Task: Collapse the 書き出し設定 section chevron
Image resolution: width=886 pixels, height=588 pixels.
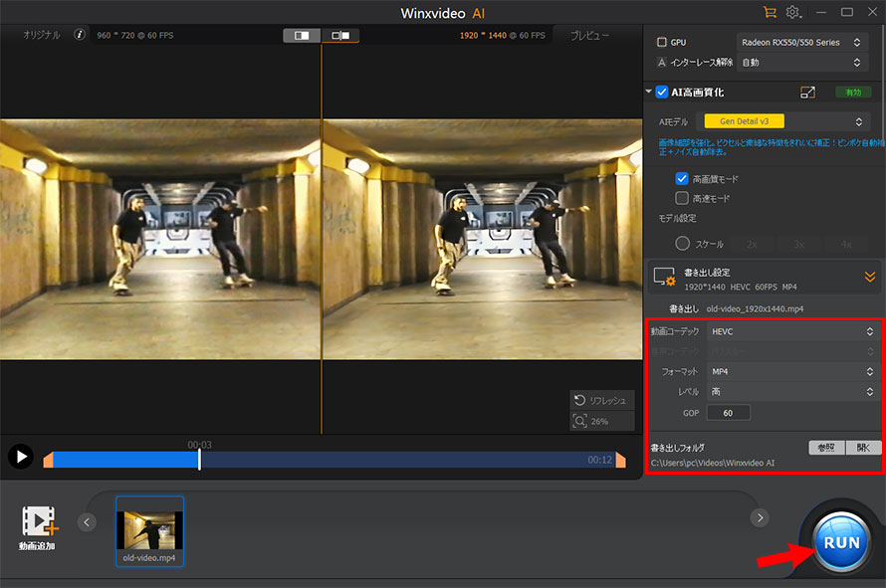Action: coord(869,277)
